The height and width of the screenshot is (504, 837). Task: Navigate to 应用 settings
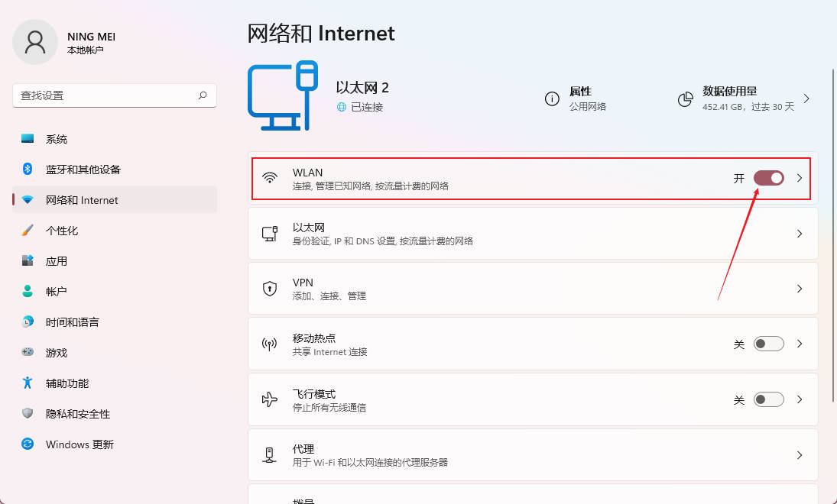pyautogui.click(x=115, y=261)
